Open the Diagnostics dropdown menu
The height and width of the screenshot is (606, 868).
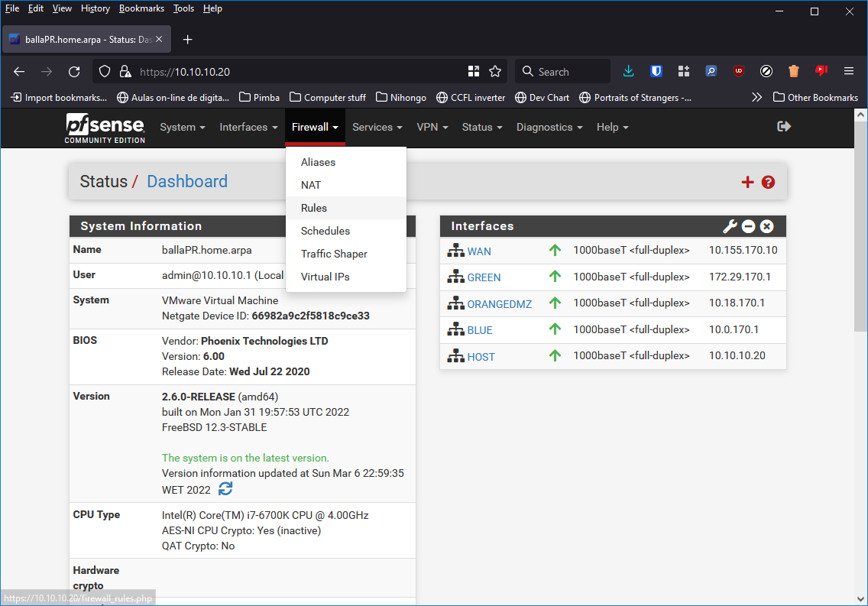click(549, 127)
